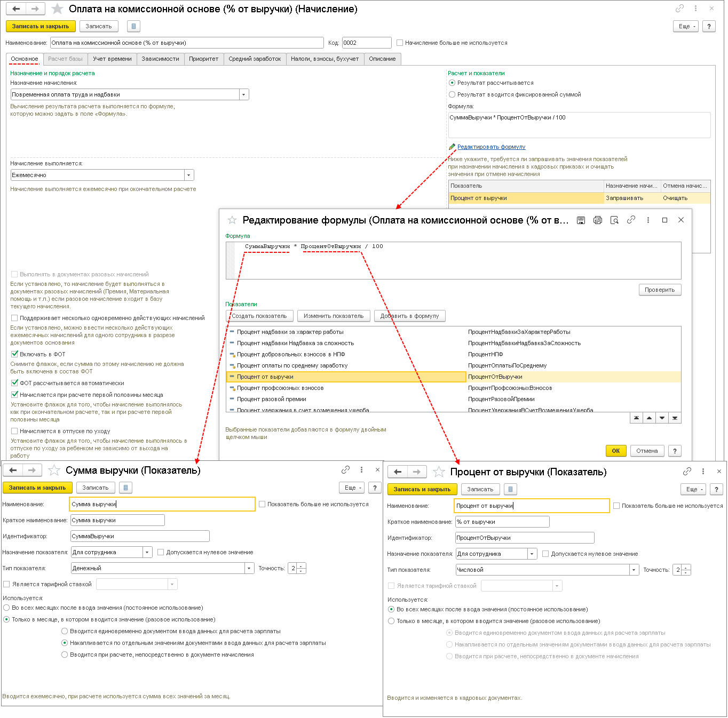Open Зависимости tab
728x718 pixels.
coord(161,59)
